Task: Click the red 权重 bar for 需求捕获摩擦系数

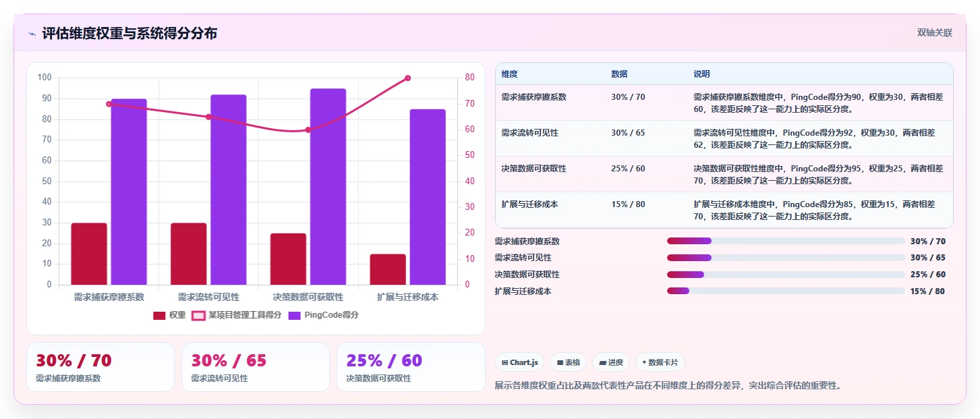Action: pyautogui.click(x=89, y=254)
